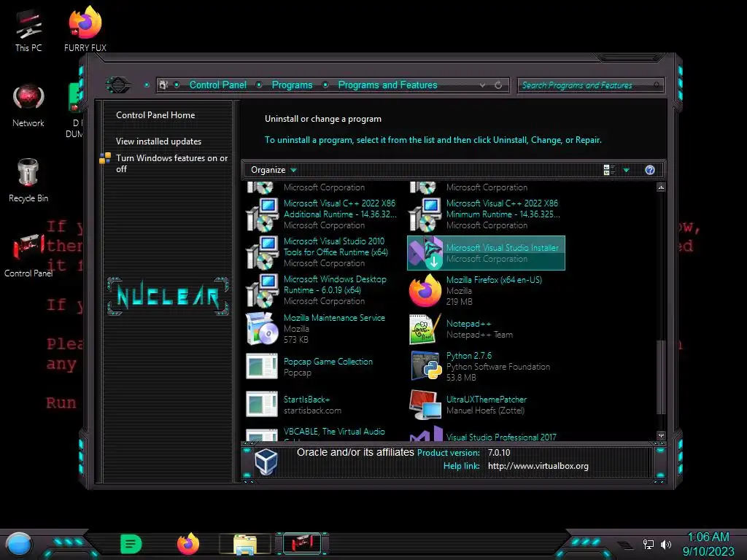The image size is (747, 560).
Task: Click the taskbar clock showing 1:06 AM
Action: click(x=708, y=544)
